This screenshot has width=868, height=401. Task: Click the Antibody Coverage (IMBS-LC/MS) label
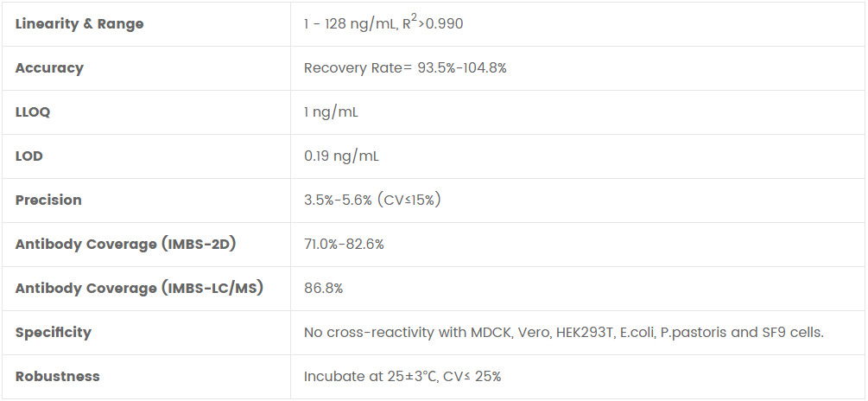(x=139, y=289)
